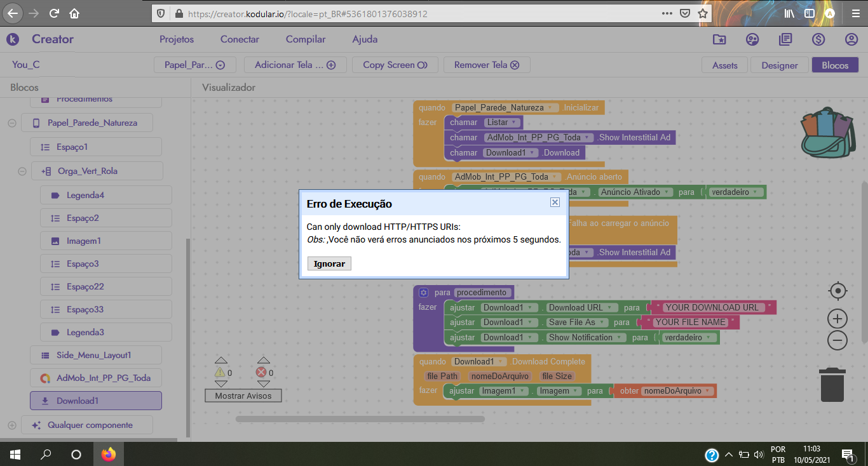868x466 pixels.
Task: Zoom out with the minus icon
Action: point(837,341)
